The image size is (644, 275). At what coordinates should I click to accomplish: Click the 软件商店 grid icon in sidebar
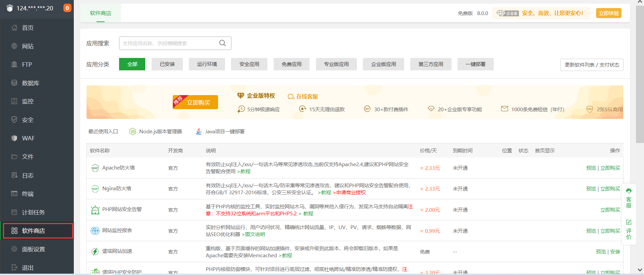pyautogui.click(x=14, y=231)
